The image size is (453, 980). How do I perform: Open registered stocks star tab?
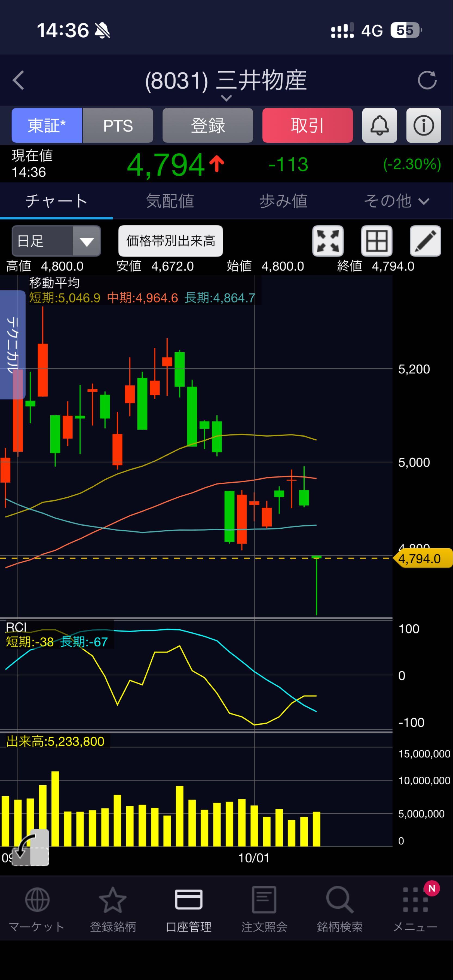(x=113, y=909)
